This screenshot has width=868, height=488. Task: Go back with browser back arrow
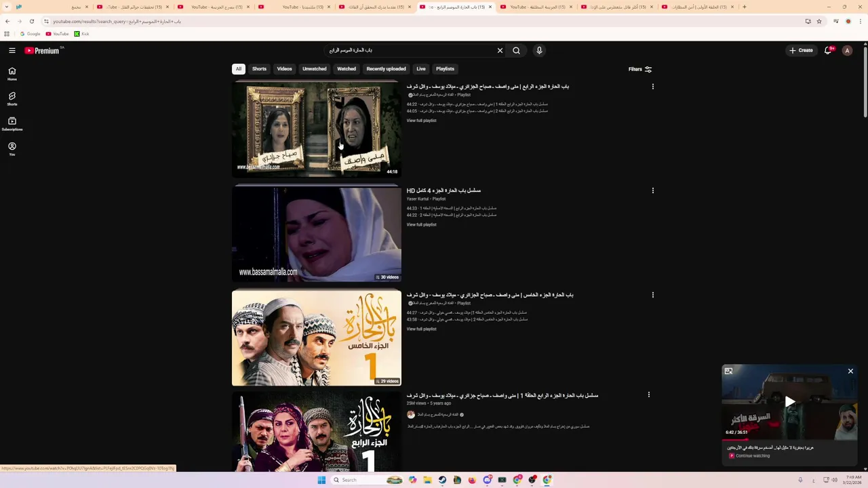tap(7, 21)
